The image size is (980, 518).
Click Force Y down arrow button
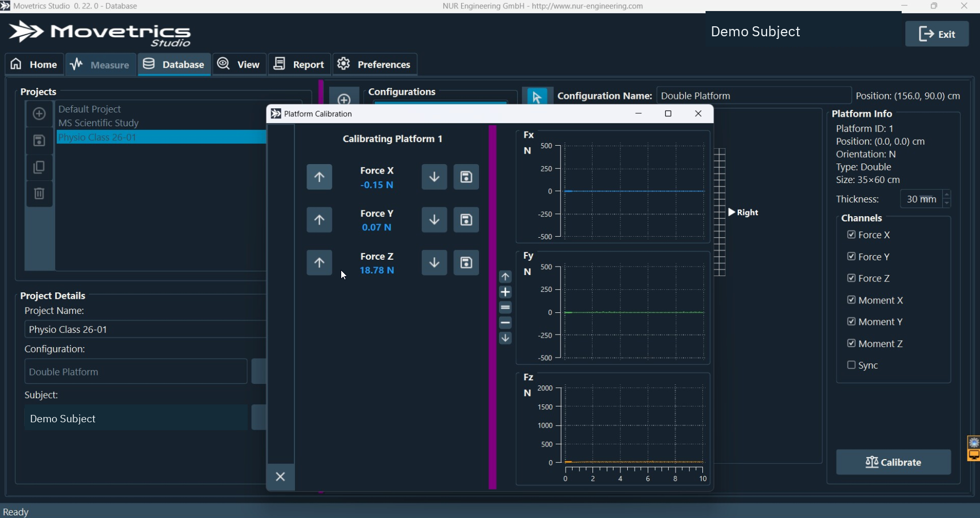point(434,220)
